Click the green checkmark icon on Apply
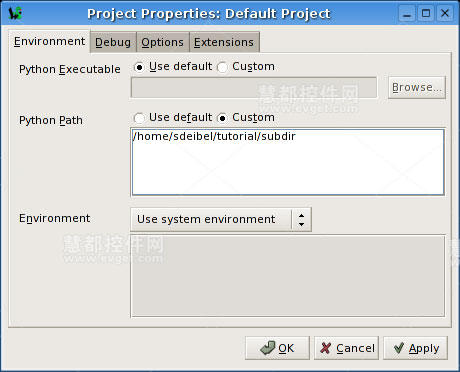This screenshot has height=372, width=460. (399, 348)
